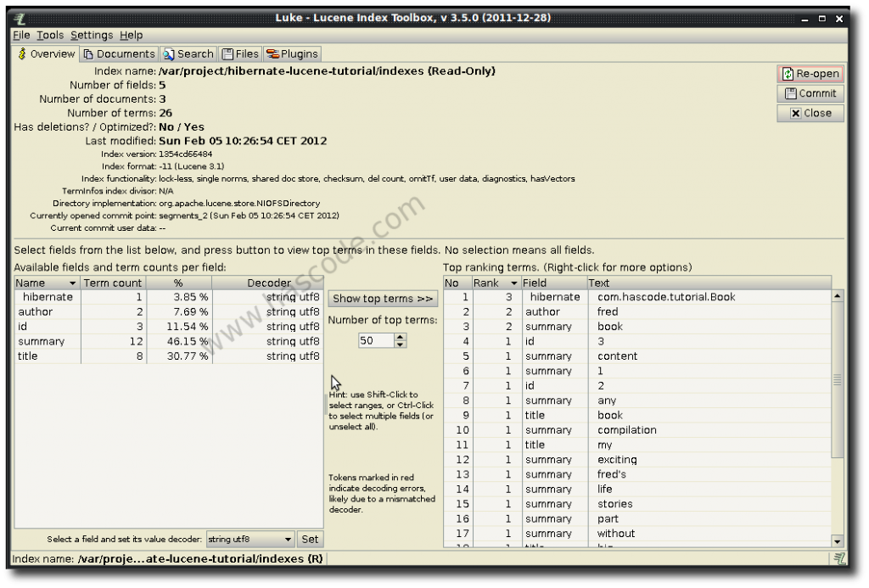The width and height of the screenshot is (869, 588).
Task: Open the value decoder dropdown
Action: click(288, 539)
